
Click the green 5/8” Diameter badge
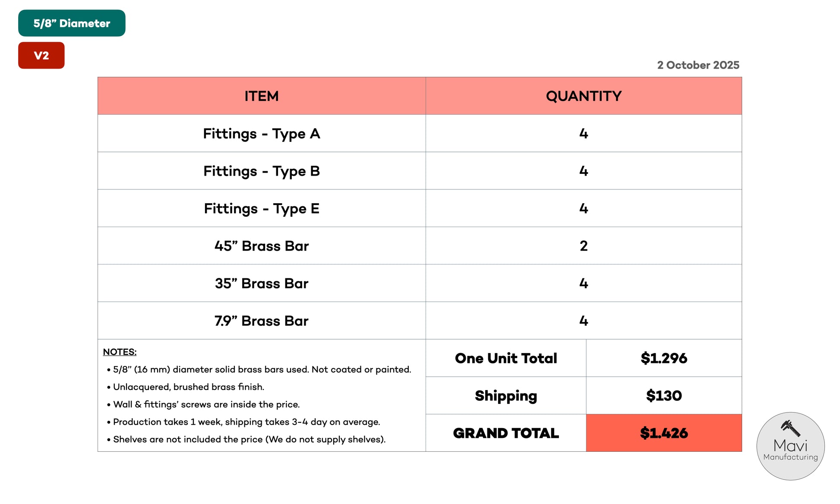(72, 23)
